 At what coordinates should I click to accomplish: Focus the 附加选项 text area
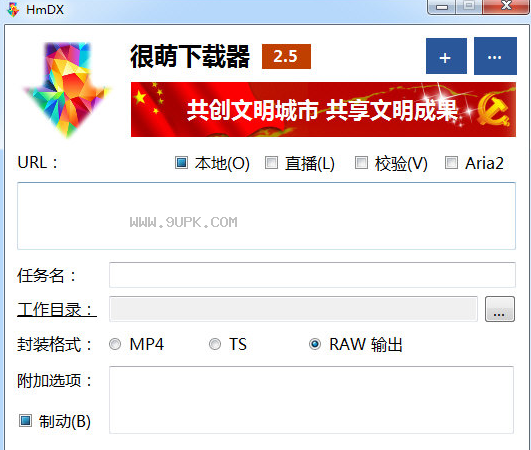(x=312, y=400)
